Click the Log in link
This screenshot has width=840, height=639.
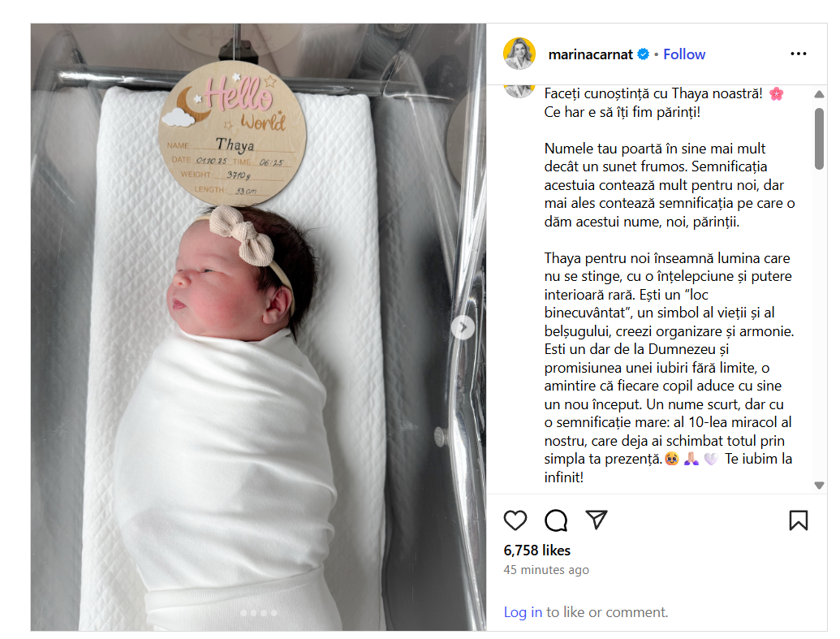click(523, 611)
